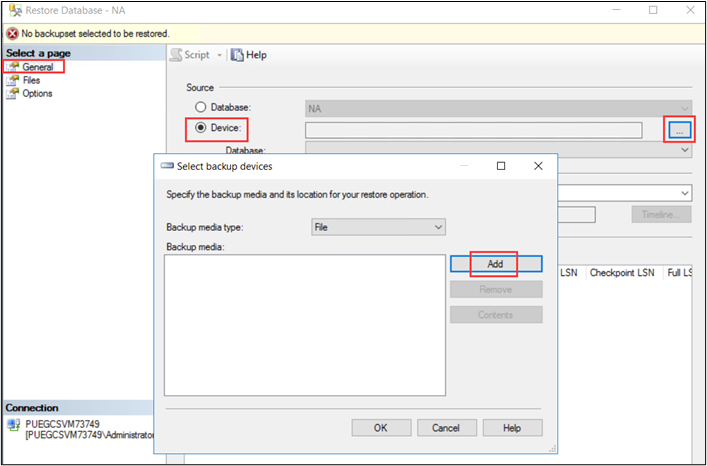Screen dimensions: 707x466
Task: Open the Options page
Action: click(37, 93)
